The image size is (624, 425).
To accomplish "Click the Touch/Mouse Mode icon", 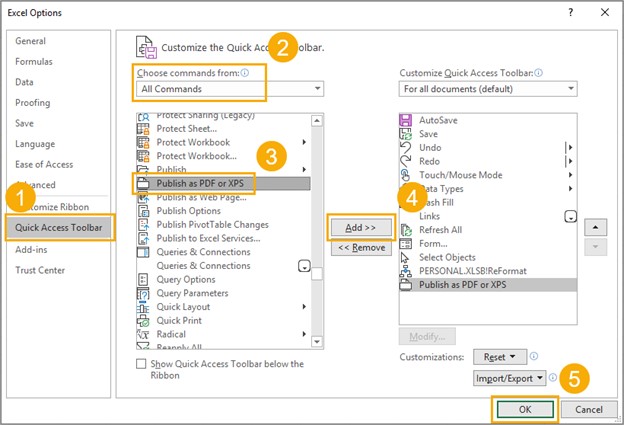I will click(x=406, y=175).
